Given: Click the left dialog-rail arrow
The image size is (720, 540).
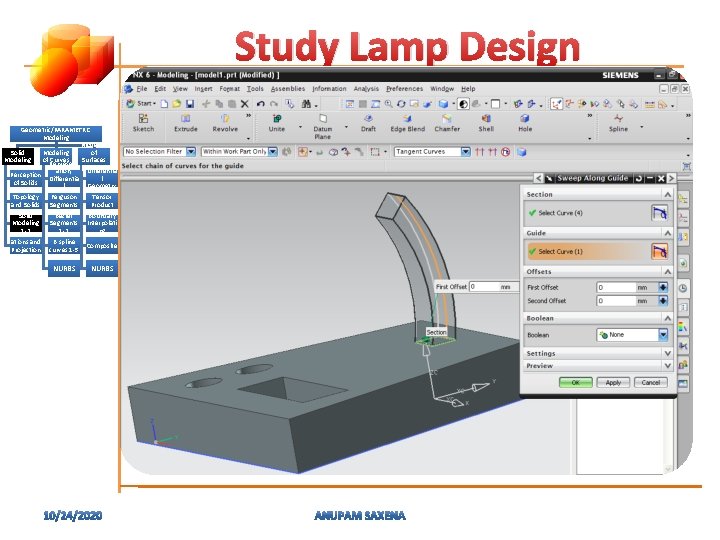Looking at the screenshot, I should (538, 178).
